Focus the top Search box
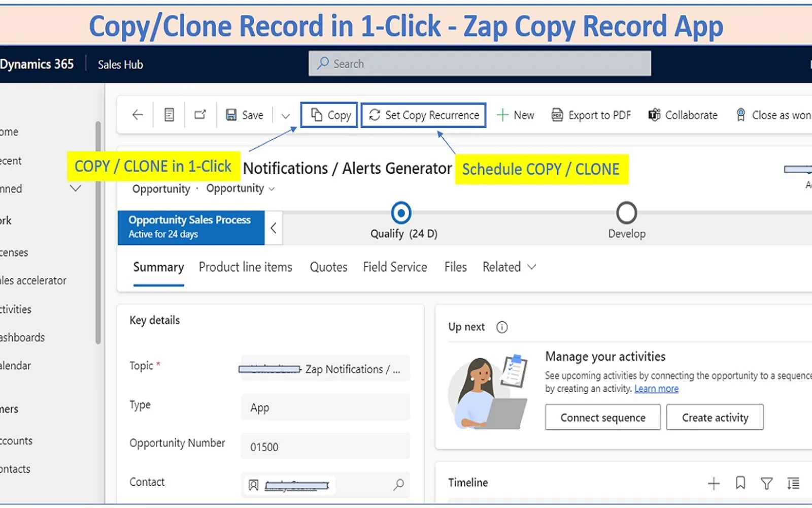 tap(480, 63)
